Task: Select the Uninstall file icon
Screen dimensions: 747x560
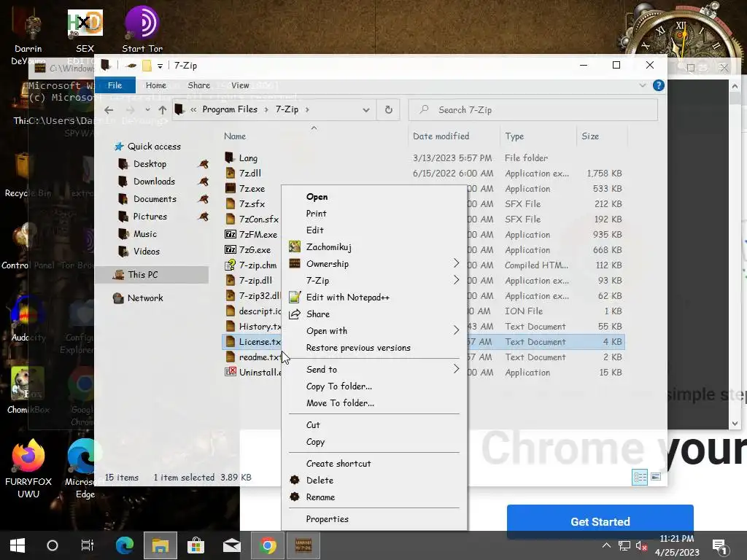Action: [230, 372]
